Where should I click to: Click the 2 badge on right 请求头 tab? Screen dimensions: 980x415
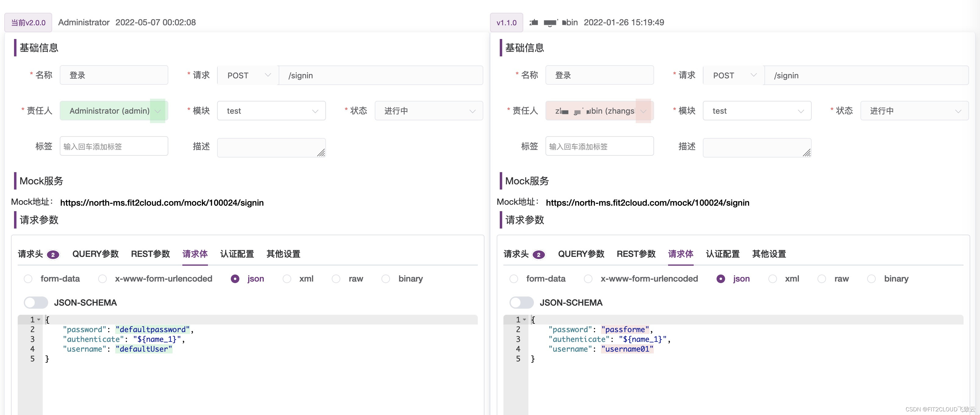[539, 255]
